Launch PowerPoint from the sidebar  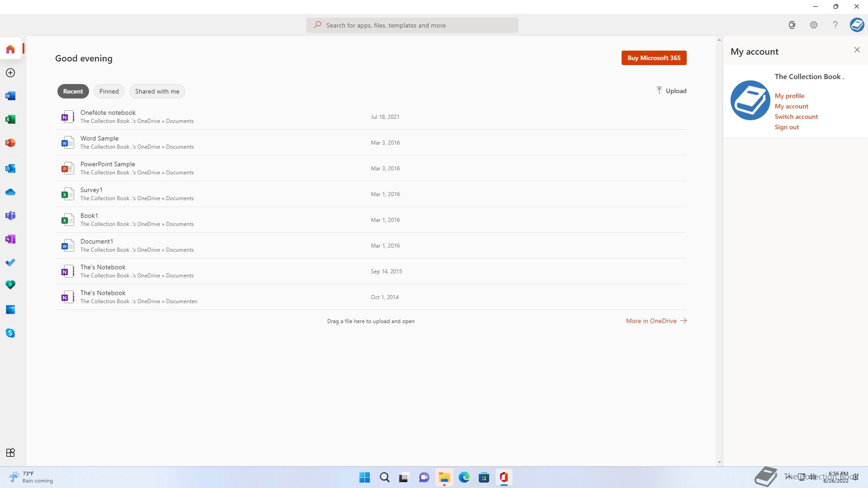point(10,143)
